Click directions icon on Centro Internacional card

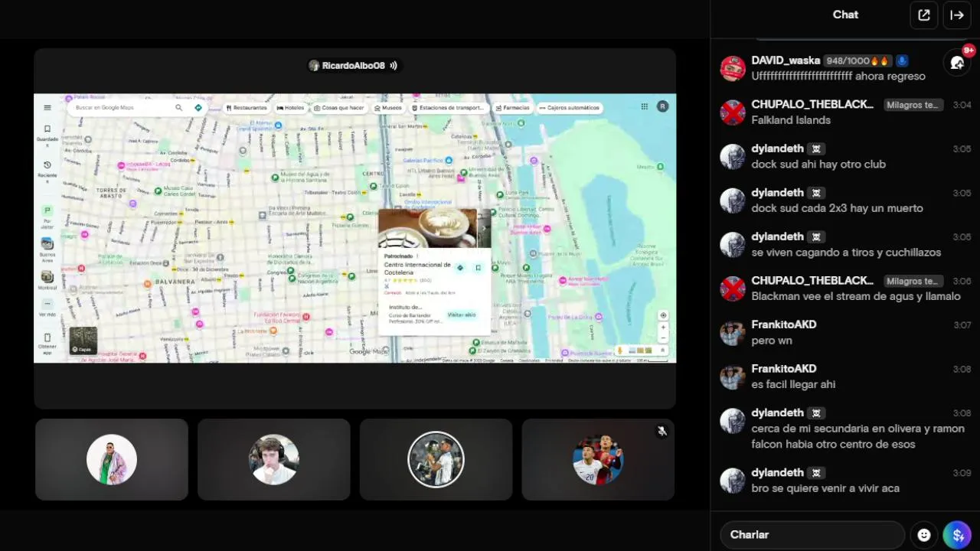point(460,268)
